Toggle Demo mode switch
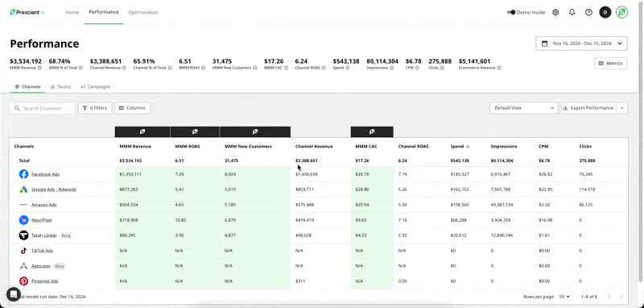This screenshot has width=644, height=308. 511,12
